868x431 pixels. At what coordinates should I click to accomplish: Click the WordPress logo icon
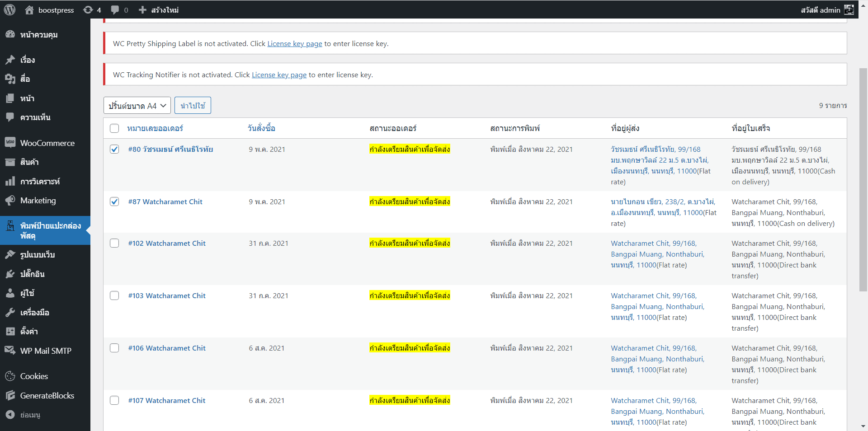[9, 9]
